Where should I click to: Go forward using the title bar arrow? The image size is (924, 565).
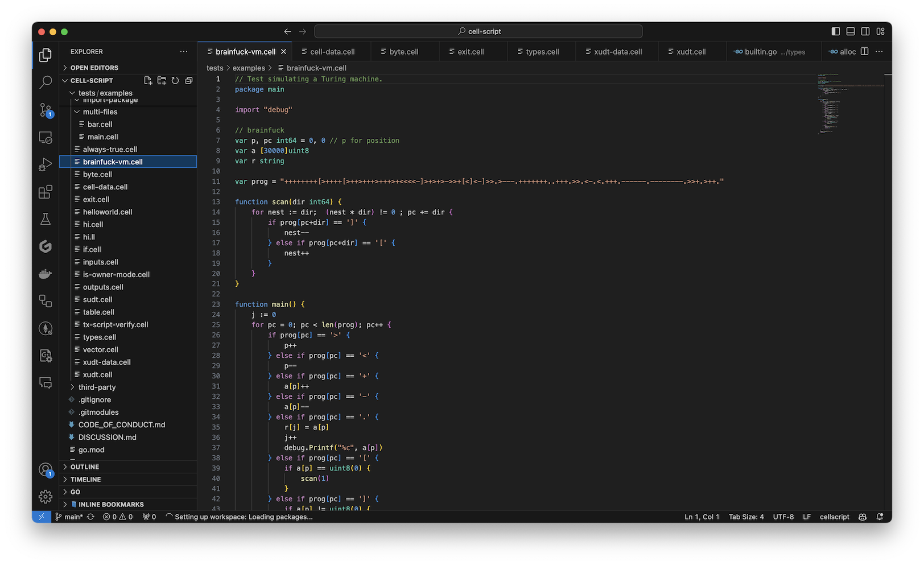click(303, 31)
